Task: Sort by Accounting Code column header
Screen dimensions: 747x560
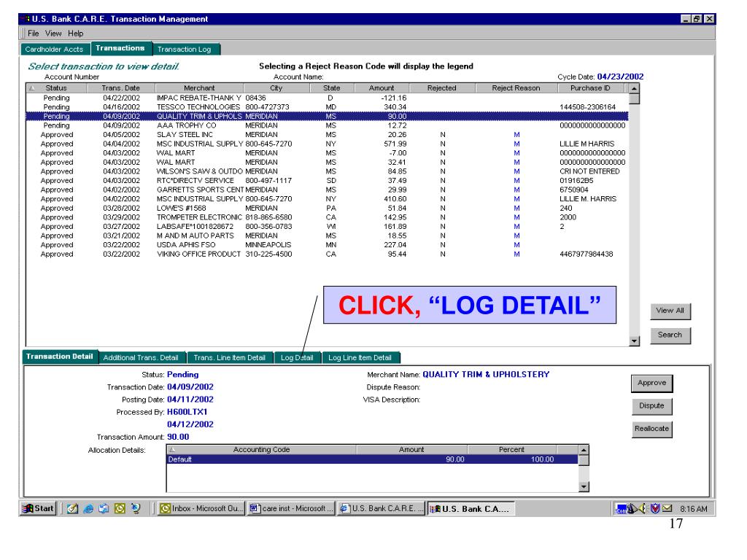Action: tap(261, 449)
